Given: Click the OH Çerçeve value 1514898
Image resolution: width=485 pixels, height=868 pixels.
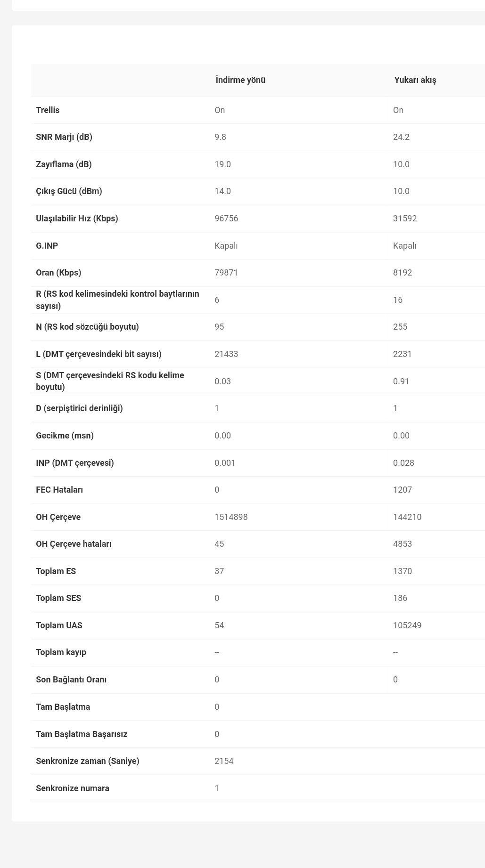Looking at the screenshot, I should [x=231, y=517].
